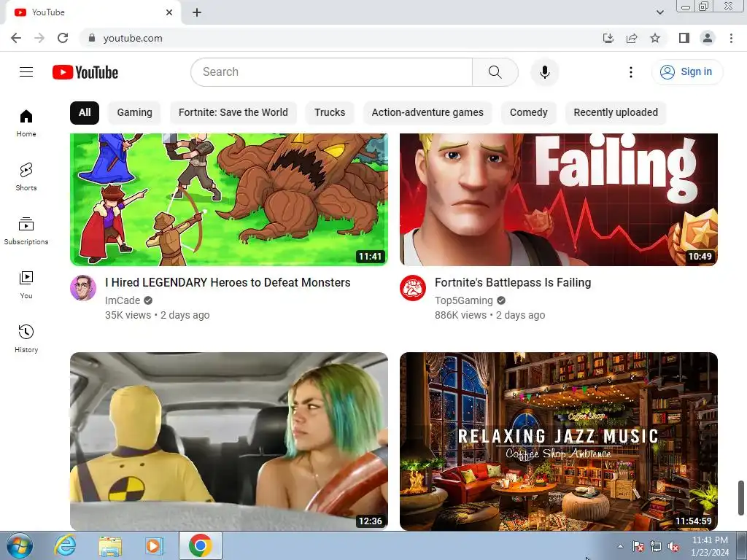
Task: Open Shorts from the sidebar
Action: coord(26,177)
